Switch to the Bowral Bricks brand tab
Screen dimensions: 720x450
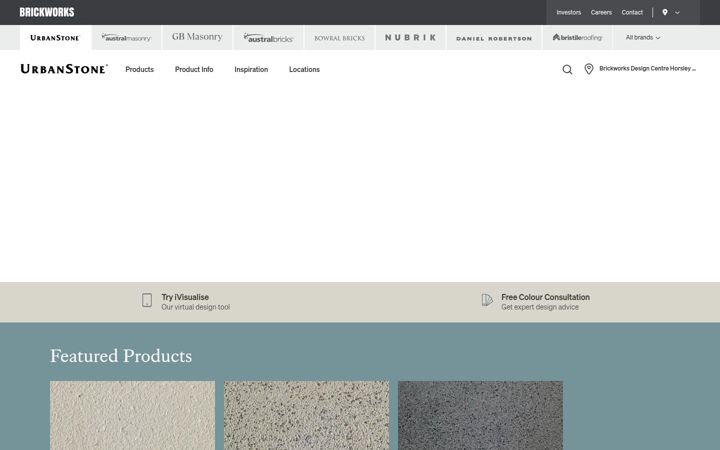point(339,38)
